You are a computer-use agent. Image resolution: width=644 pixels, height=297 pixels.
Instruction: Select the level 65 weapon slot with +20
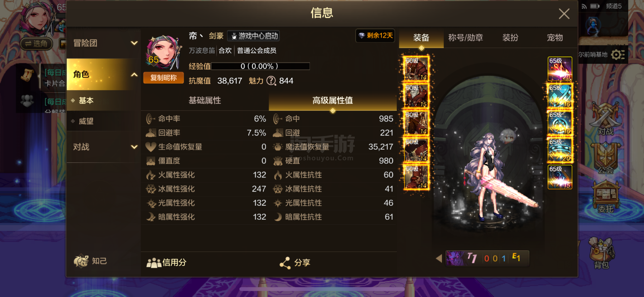560,69
